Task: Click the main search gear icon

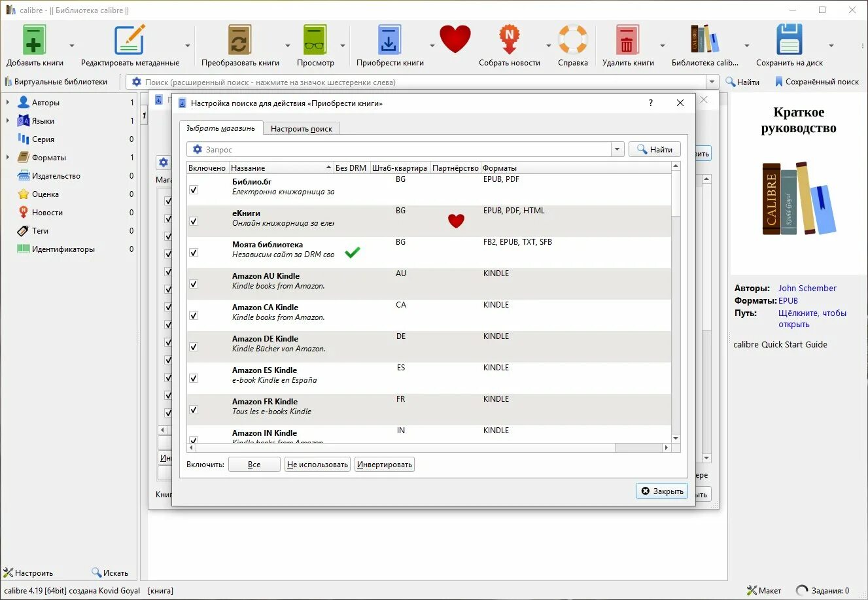Action: [x=137, y=82]
